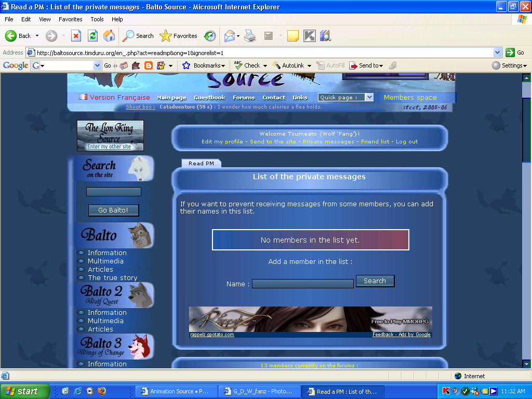This screenshot has width=532, height=399.
Task: Launch Firefox from the quick launch bar
Action: tap(101, 391)
